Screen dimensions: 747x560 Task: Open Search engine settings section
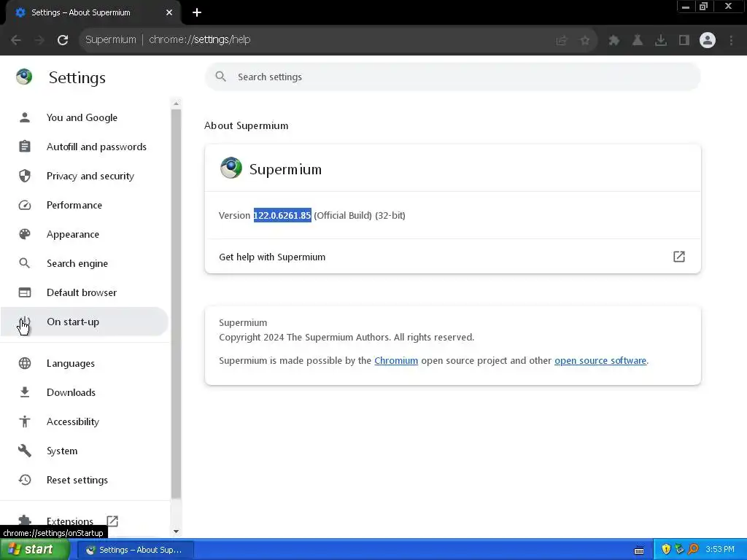(x=85, y=263)
